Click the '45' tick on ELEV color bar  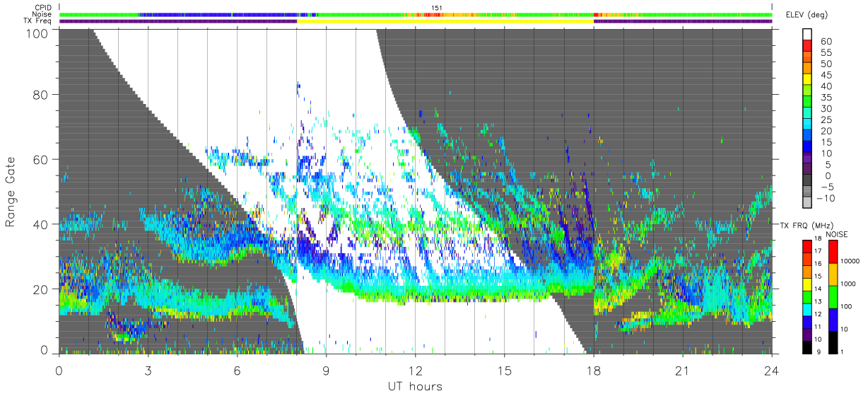826,76
